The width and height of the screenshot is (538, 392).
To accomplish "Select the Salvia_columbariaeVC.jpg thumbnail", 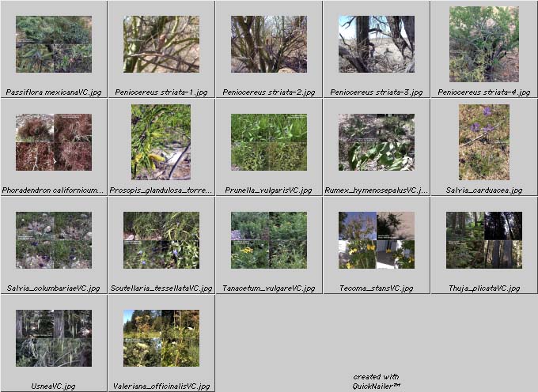I will (x=54, y=240).
